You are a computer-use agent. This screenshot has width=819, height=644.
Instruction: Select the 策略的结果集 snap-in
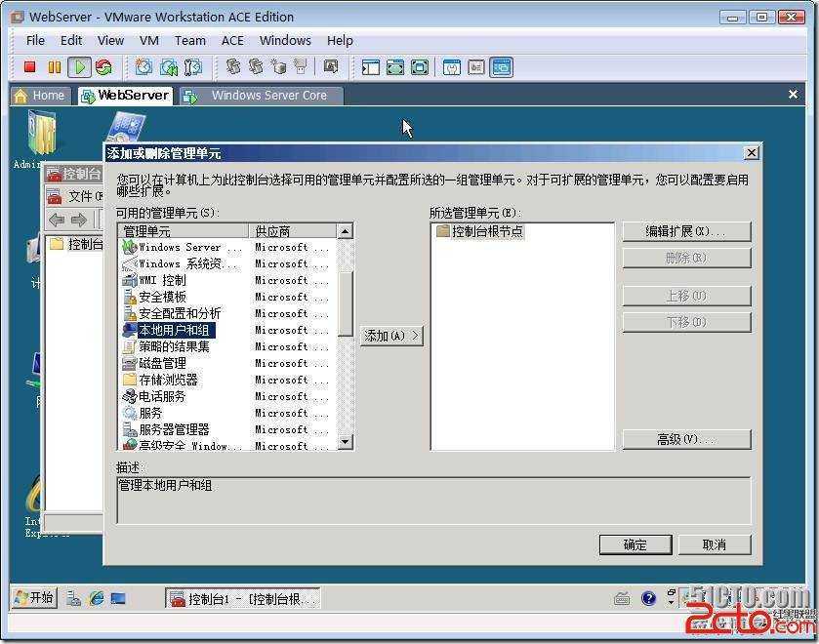[228, 346]
